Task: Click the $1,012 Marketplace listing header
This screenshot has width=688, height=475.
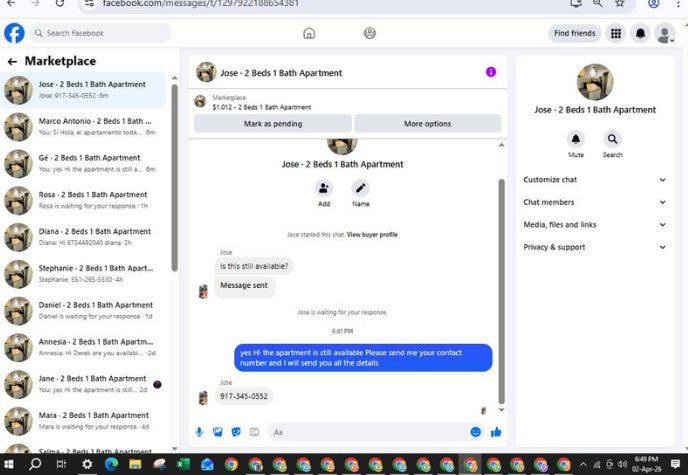Action: [348, 103]
